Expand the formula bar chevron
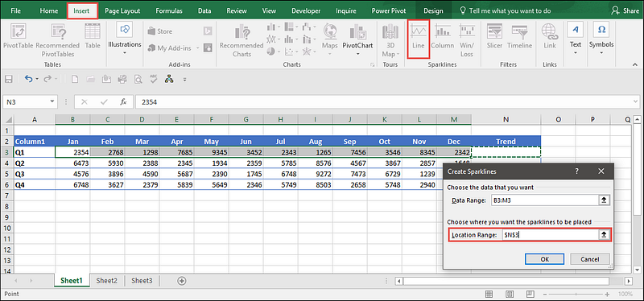This screenshot has width=644, height=301. [x=635, y=101]
